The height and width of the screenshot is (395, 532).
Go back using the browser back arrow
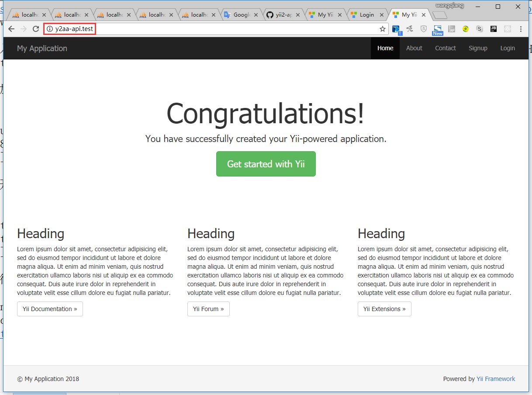(11, 29)
